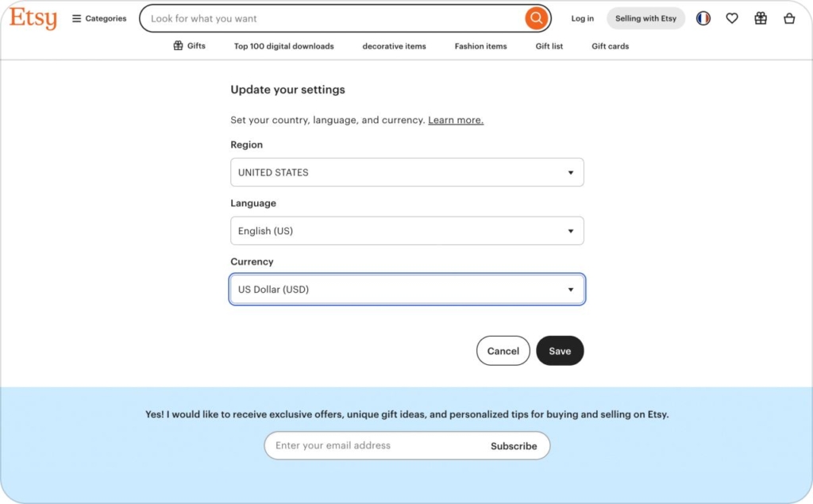
Task: Click the Etsy logo
Action: [x=32, y=19]
